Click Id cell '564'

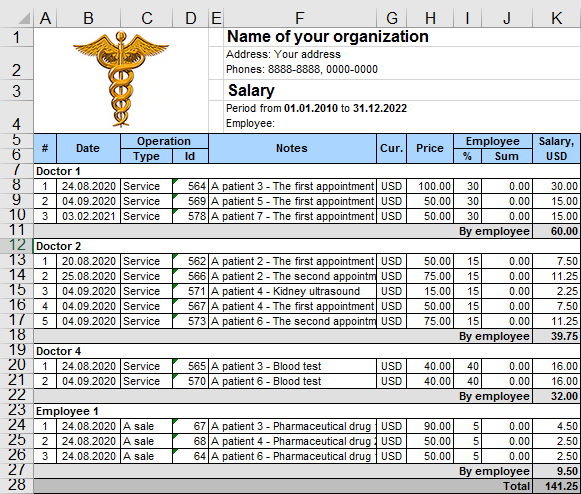pyautogui.click(x=190, y=186)
